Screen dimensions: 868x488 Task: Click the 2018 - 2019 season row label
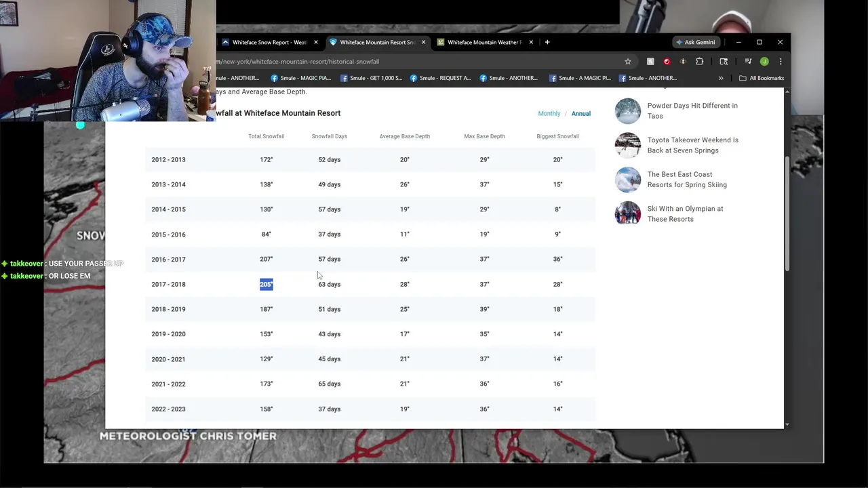coord(168,309)
